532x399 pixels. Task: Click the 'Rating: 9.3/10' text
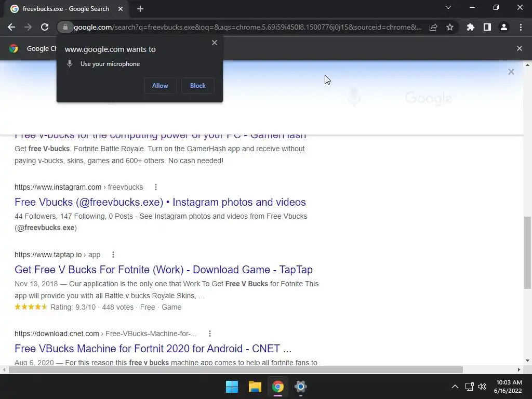coord(73,307)
